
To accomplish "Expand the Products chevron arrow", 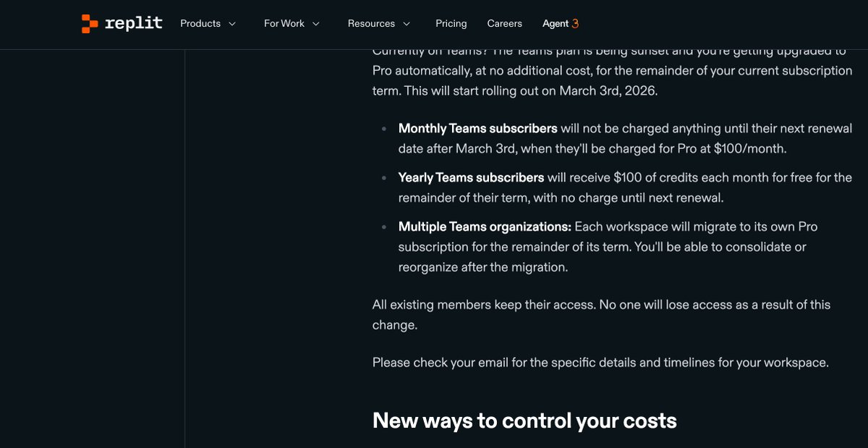I will tap(232, 24).
